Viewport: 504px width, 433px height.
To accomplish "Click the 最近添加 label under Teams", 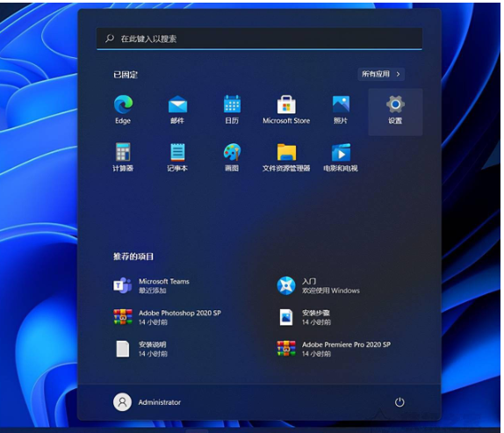I will pyautogui.click(x=153, y=291).
